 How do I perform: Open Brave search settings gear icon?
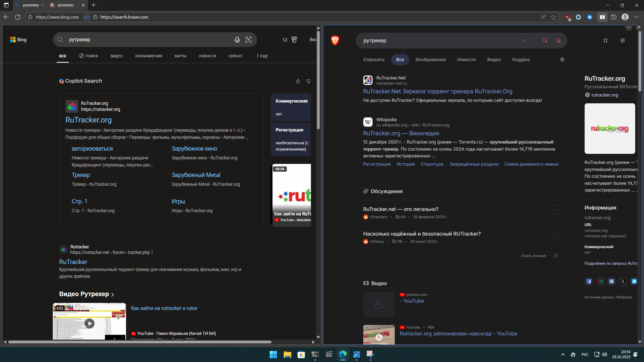point(622,40)
